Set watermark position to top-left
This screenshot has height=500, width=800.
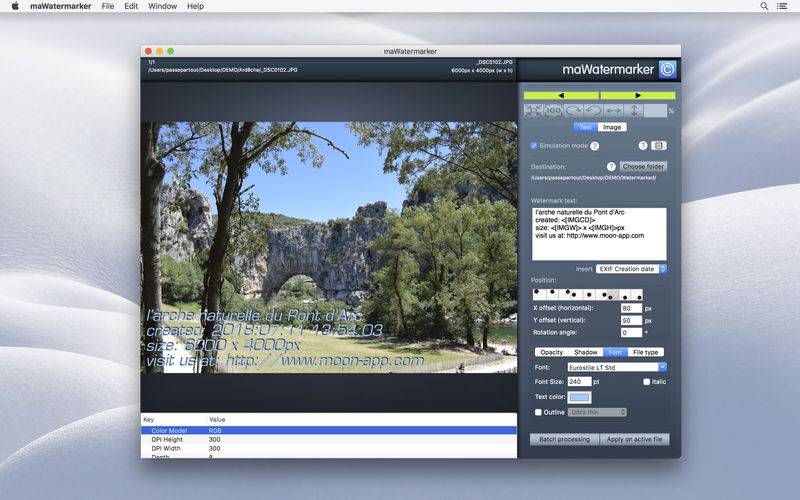(539, 294)
